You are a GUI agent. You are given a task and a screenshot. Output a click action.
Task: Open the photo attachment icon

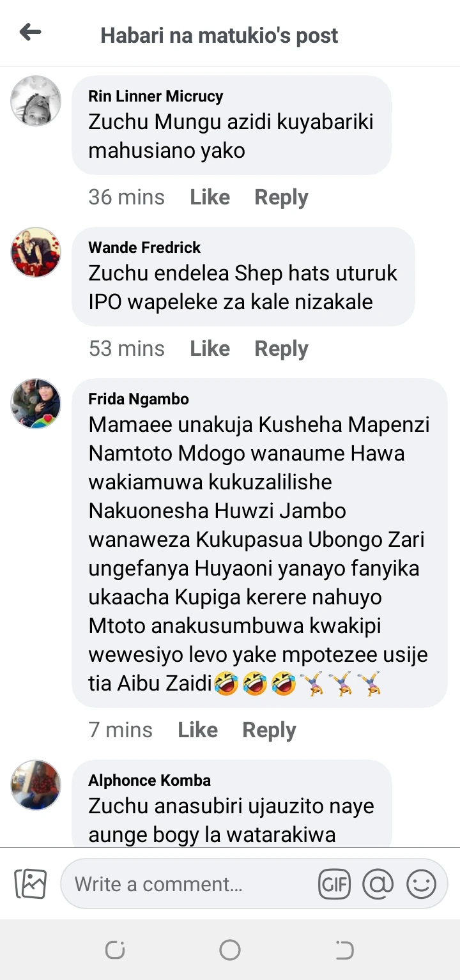click(x=30, y=884)
